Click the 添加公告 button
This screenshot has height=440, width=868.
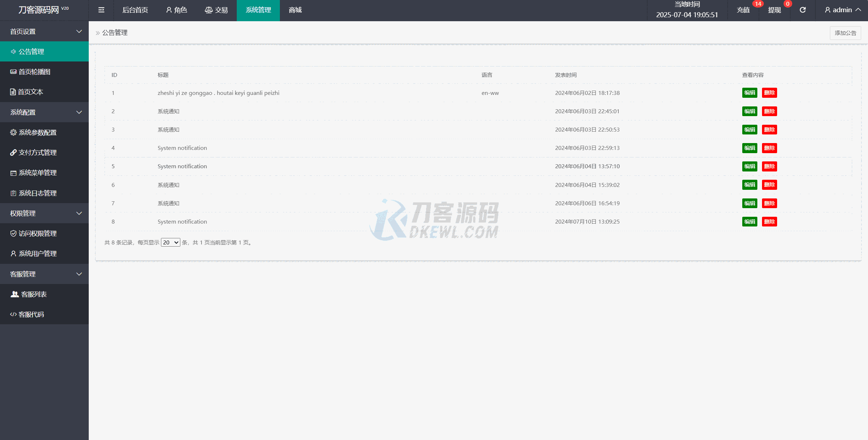click(845, 33)
